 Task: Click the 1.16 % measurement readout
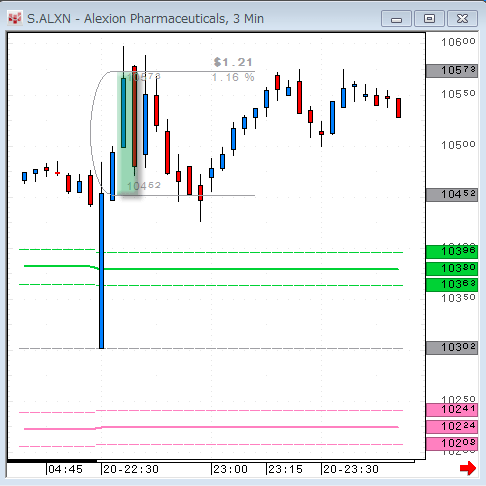pyautogui.click(x=233, y=78)
